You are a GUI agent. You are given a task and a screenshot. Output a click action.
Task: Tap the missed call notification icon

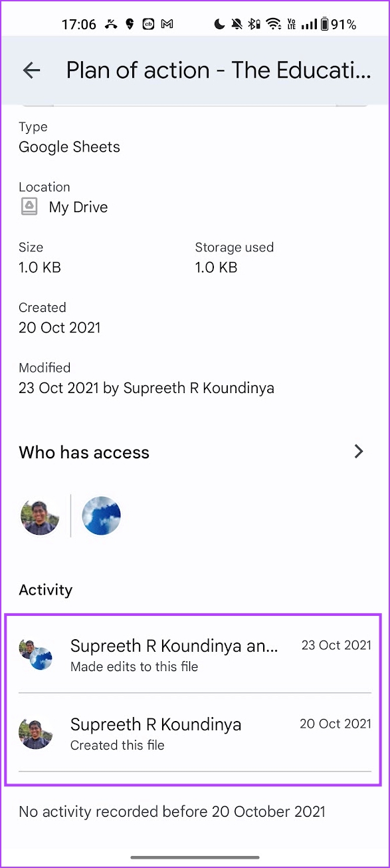click(x=110, y=25)
